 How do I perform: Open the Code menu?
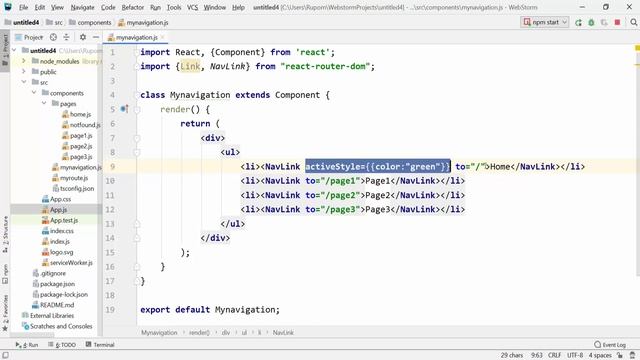click(x=108, y=7)
